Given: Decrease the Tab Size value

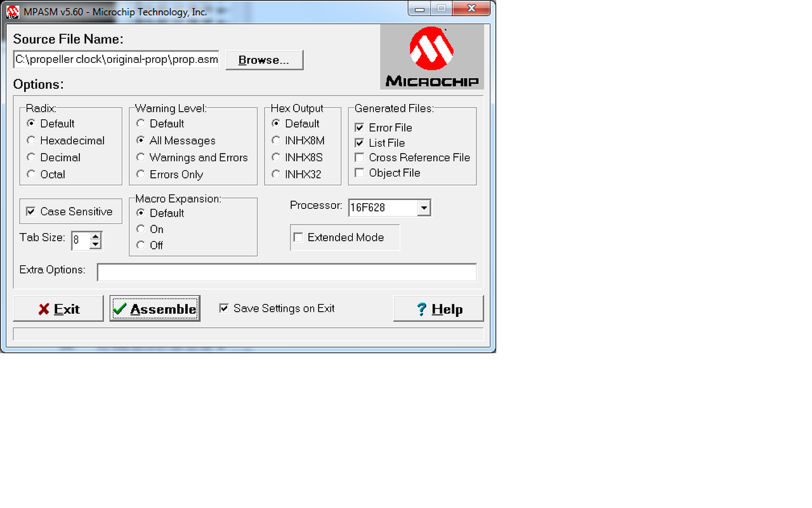Looking at the screenshot, I should pyautogui.click(x=95, y=244).
